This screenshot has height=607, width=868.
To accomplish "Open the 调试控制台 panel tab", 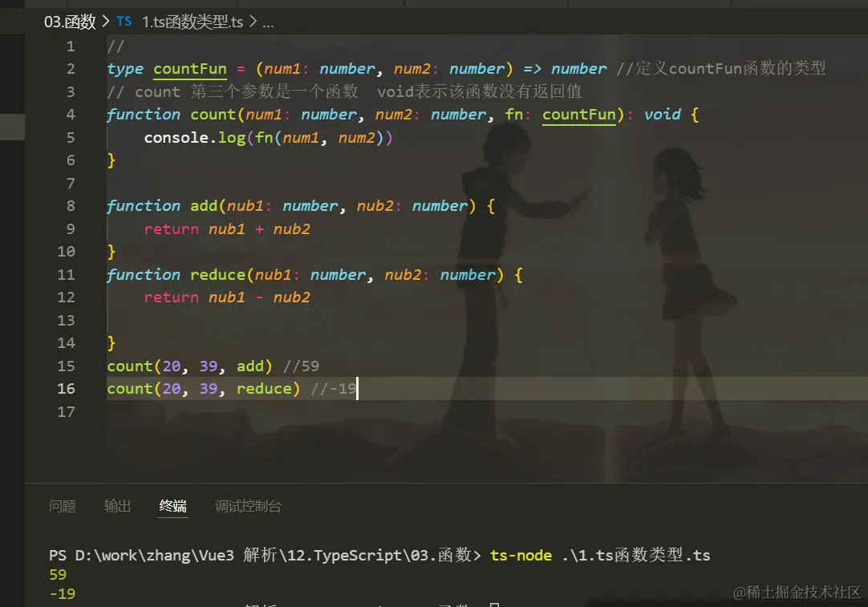I will click(x=248, y=506).
